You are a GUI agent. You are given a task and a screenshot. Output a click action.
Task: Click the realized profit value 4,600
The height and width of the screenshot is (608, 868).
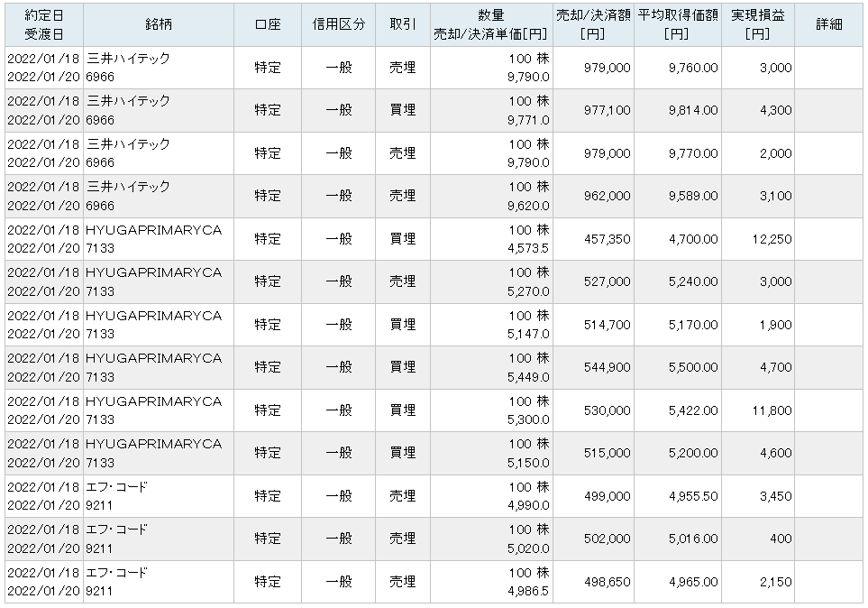pyautogui.click(x=775, y=453)
